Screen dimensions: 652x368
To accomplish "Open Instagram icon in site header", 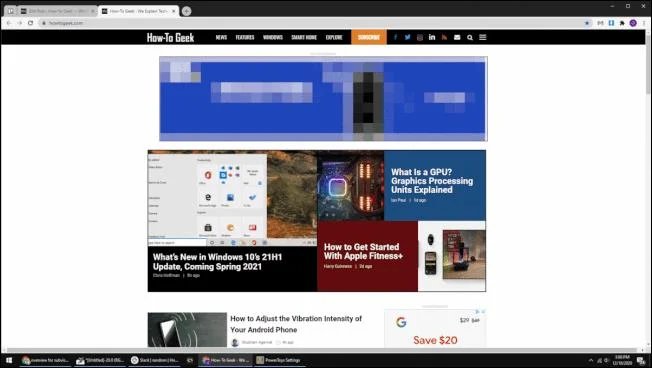I will coord(420,37).
